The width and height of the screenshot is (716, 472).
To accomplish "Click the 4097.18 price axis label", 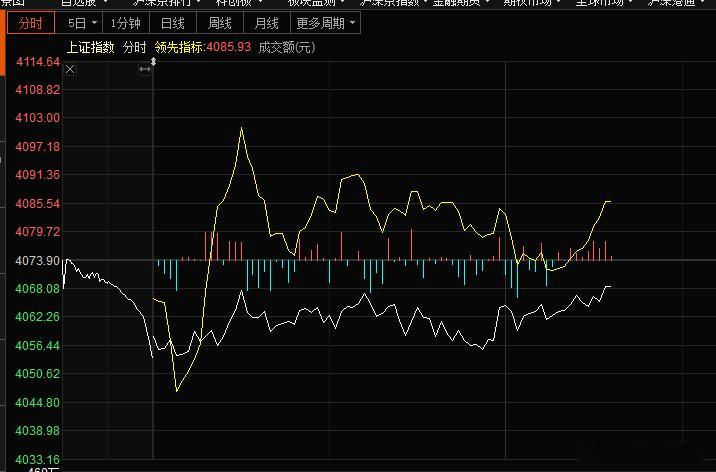I will pyautogui.click(x=38, y=147).
